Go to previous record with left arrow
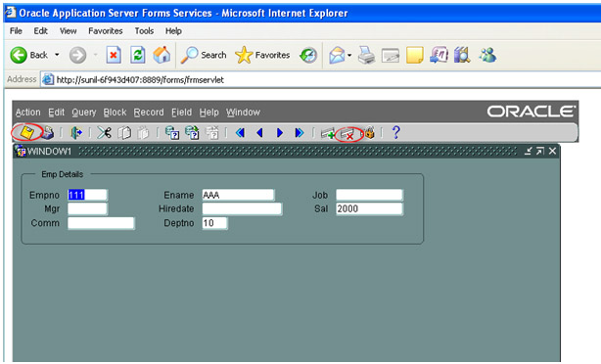This screenshot has height=364, width=601. pos(259,133)
